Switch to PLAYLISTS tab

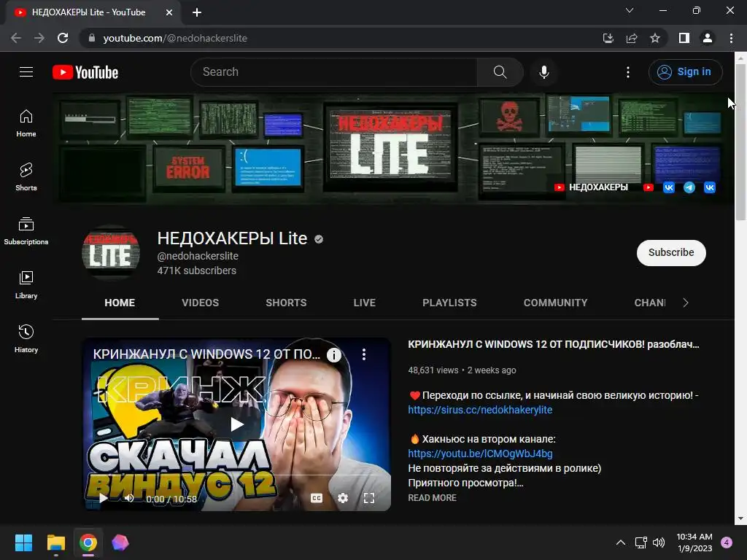tap(449, 303)
